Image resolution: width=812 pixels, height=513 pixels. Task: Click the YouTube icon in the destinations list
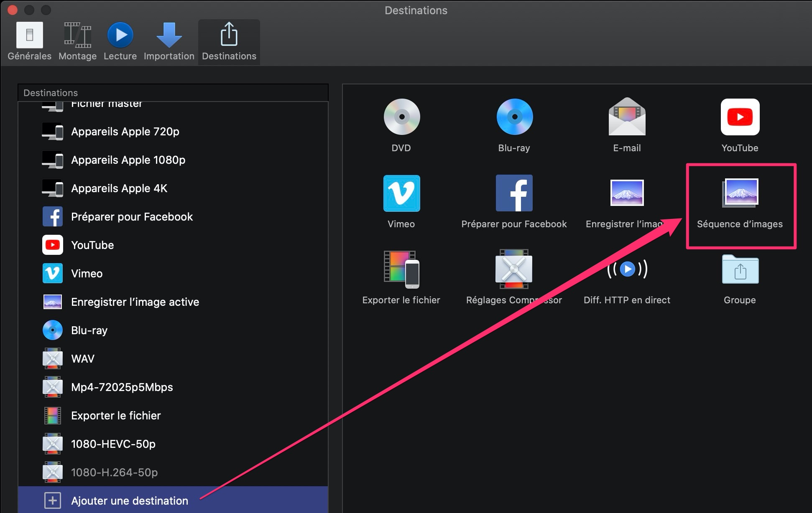click(53, 245)
